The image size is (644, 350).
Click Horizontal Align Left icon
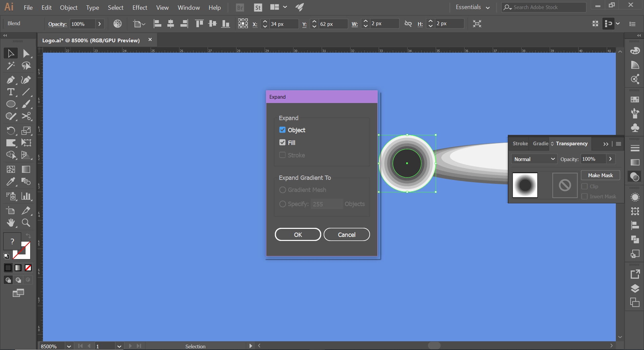click(x=157, y=23)
